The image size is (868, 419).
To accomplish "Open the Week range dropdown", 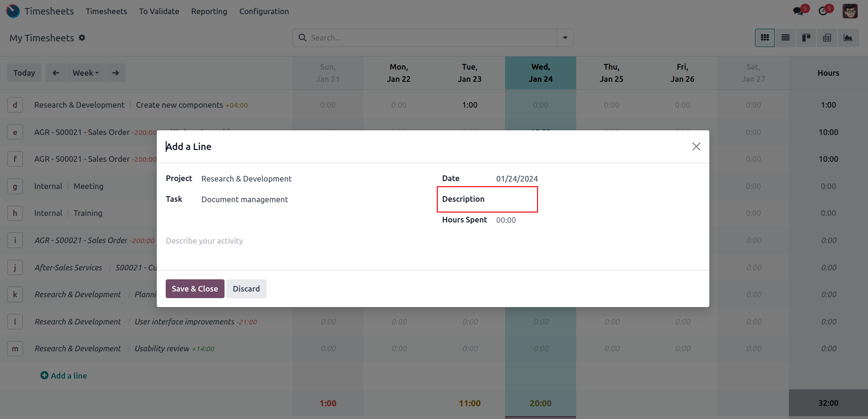I will click(86, 73).
